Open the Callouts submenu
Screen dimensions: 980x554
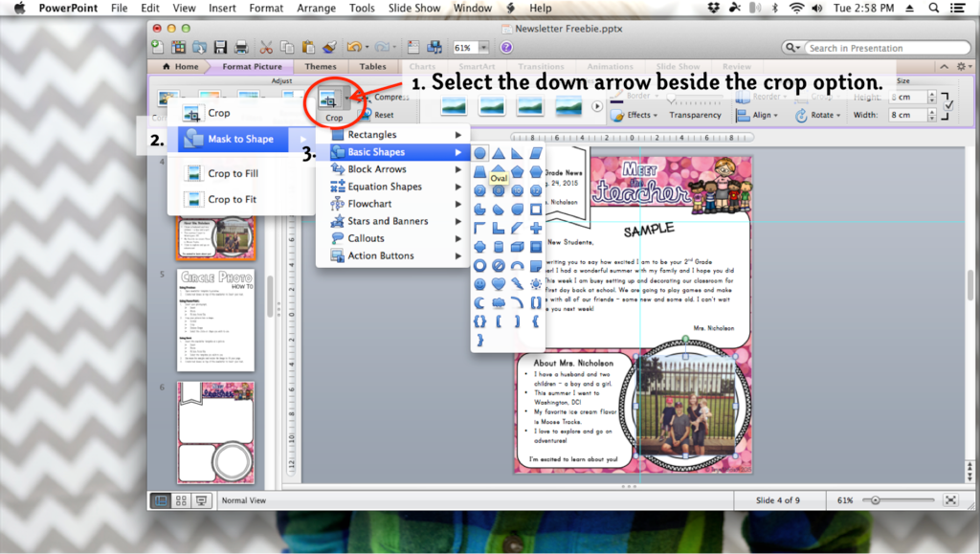(393, 238)
